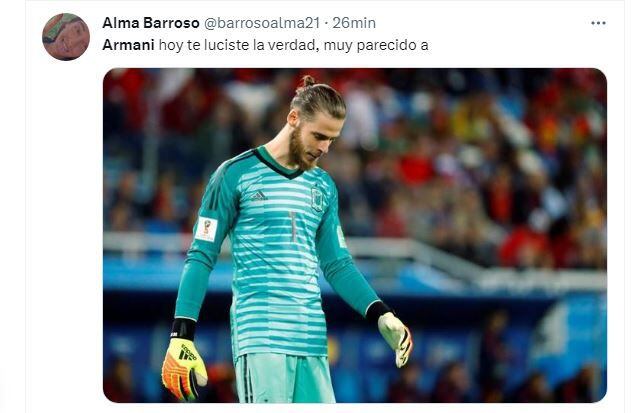Open the tweet via 26min timestamp

click(x=354, y=23)
